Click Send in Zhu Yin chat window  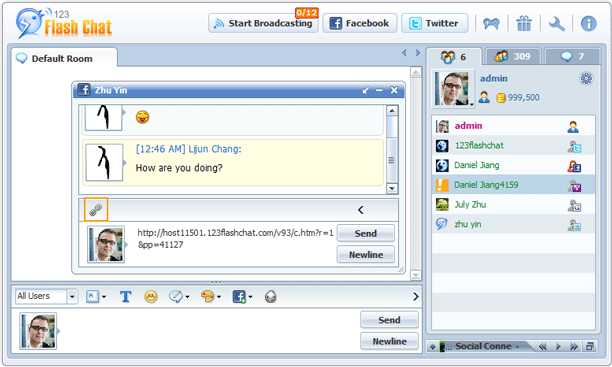[366, 233]
